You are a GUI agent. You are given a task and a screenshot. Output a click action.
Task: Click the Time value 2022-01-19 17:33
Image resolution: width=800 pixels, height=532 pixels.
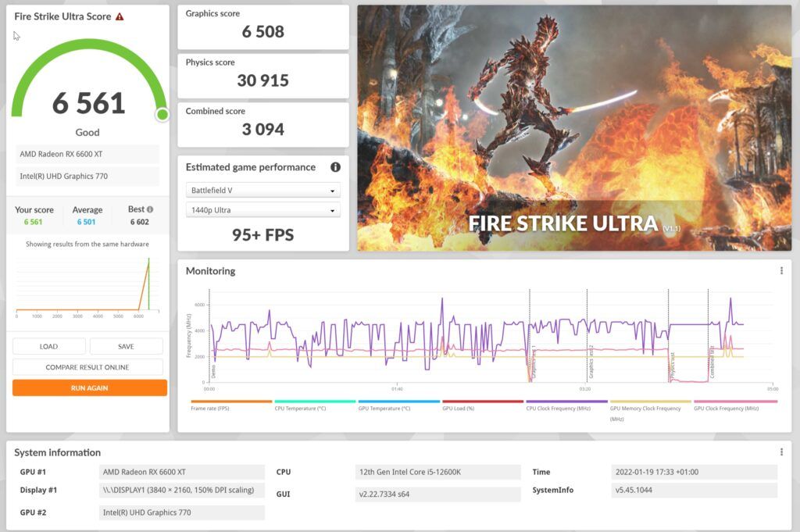[694, 472]
